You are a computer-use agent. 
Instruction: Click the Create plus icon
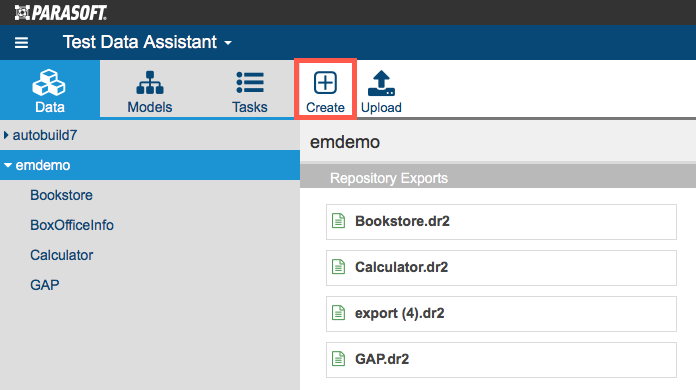(325, 83)
